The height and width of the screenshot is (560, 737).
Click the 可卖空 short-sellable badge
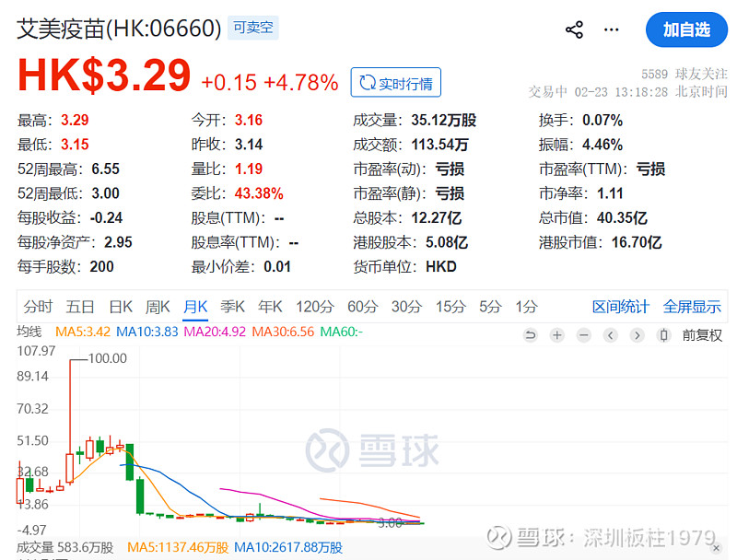252,29
